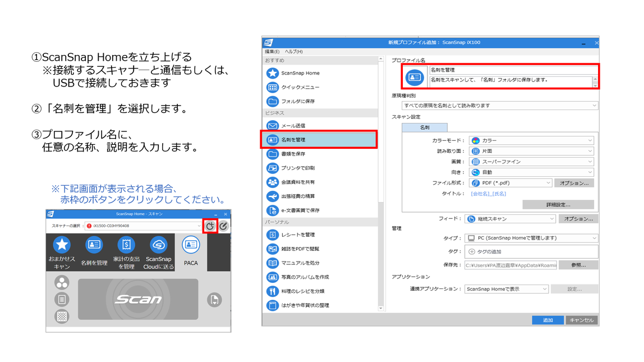Click the 詳細設定 button
This screenshot has height=362, width=644.
[558, 204]
